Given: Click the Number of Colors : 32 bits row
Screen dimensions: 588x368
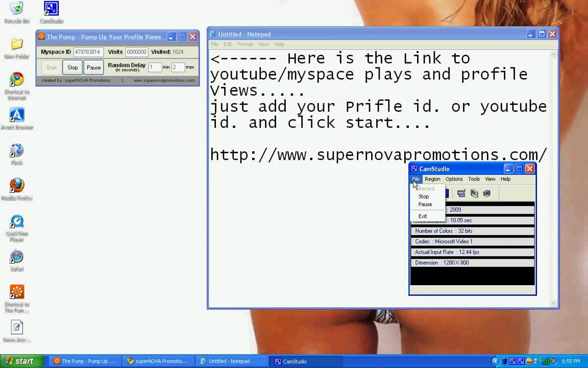Looking at the screenshot, I should [473, 231].
